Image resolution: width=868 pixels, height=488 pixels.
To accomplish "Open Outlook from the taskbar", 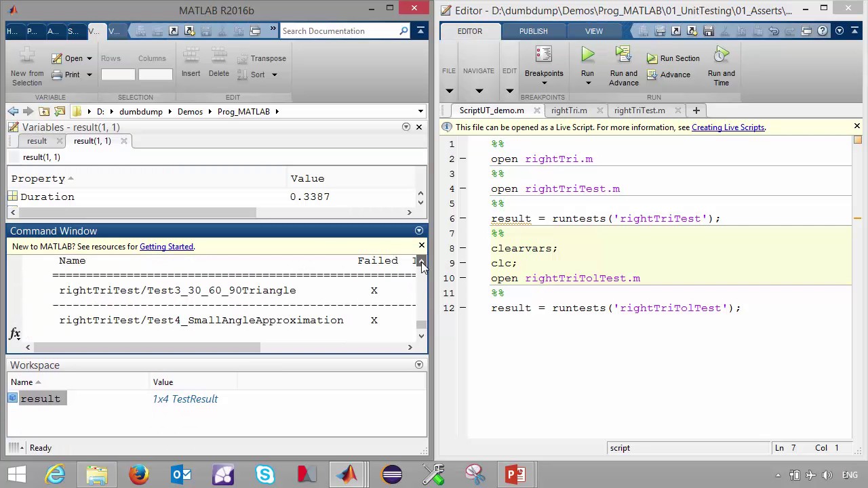I will coord(181,474).
